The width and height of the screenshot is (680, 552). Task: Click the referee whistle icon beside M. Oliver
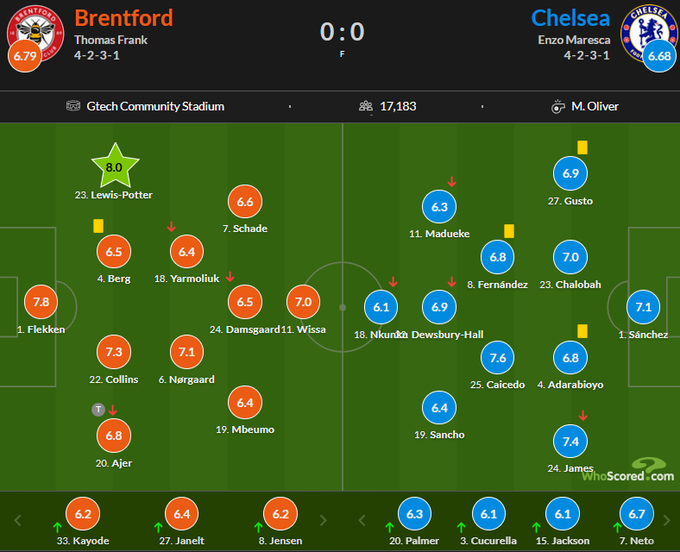coord(559,106)
